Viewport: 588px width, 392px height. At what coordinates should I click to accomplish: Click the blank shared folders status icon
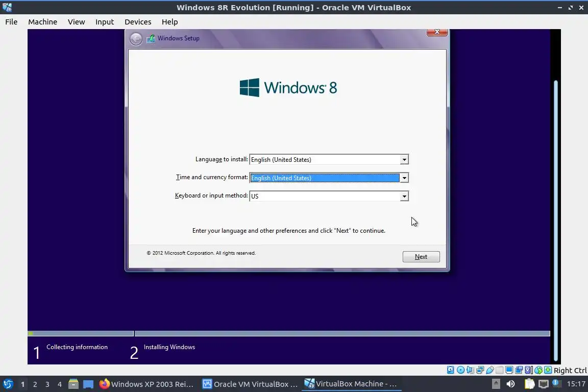point(500,370)
